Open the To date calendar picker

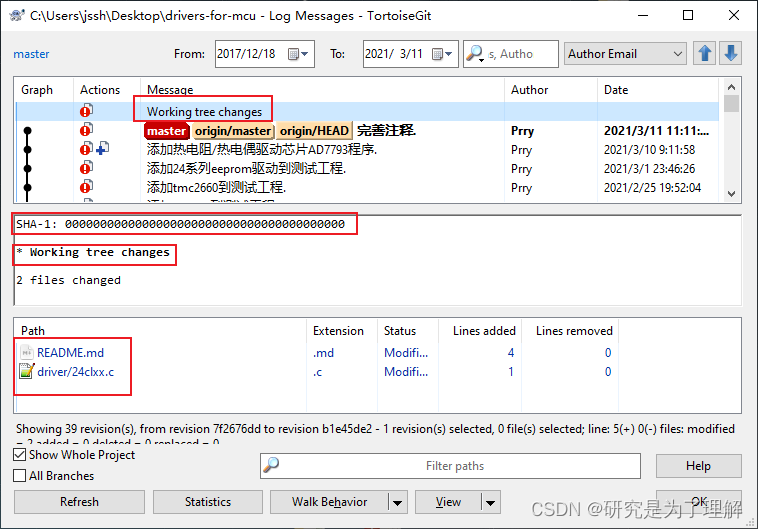coord(442,54)
